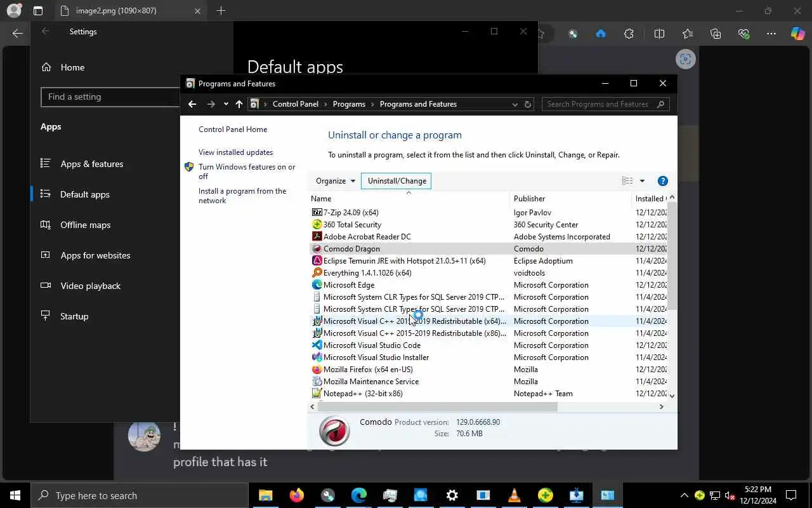Open Firefox from the taskbar

coord(296,495)
